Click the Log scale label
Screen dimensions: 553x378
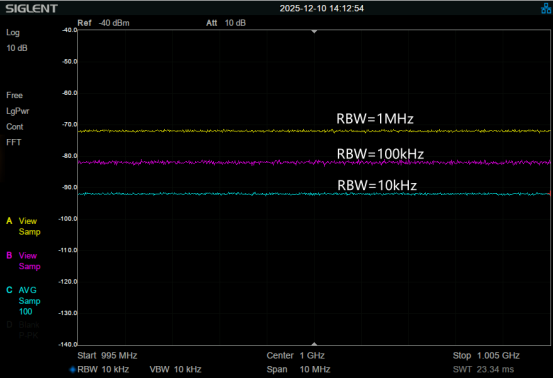point(13,32)
